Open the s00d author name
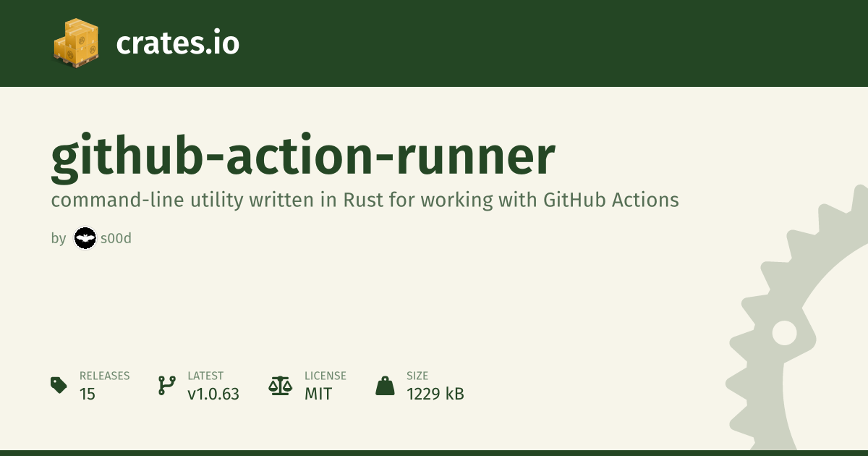Image resolution: width=868 pixels, height=456 pixels. coord(116,238)
